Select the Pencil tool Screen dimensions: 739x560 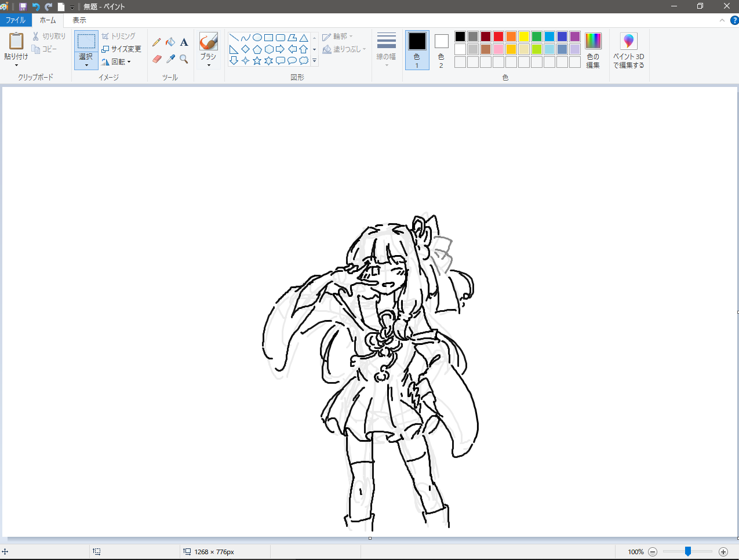point(156,42)
